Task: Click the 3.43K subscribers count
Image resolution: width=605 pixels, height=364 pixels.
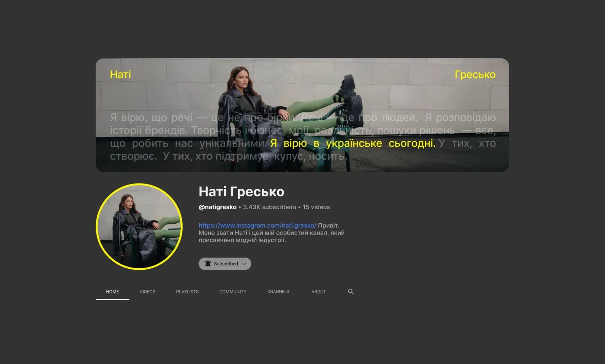Action: (269, 207)
